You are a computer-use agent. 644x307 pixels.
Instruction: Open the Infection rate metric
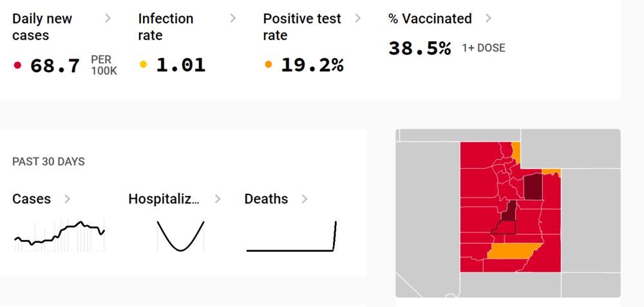point(166,27)
